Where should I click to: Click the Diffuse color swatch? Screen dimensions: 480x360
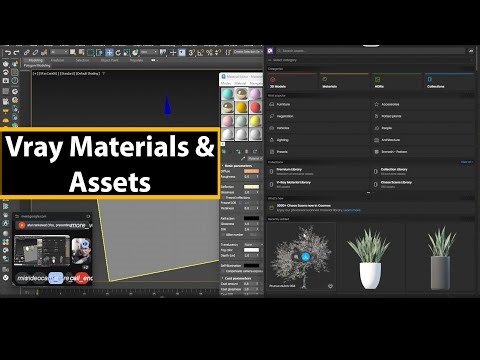coord(251,171)
